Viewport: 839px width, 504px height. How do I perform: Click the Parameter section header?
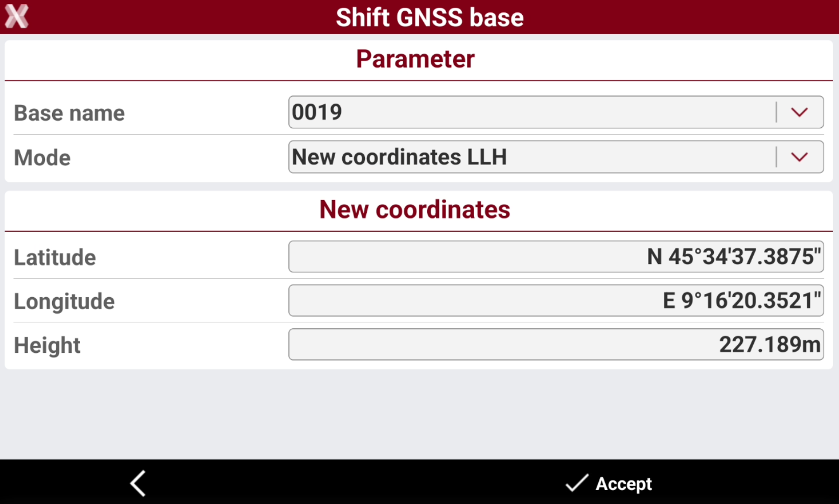[x=415, y=59]
